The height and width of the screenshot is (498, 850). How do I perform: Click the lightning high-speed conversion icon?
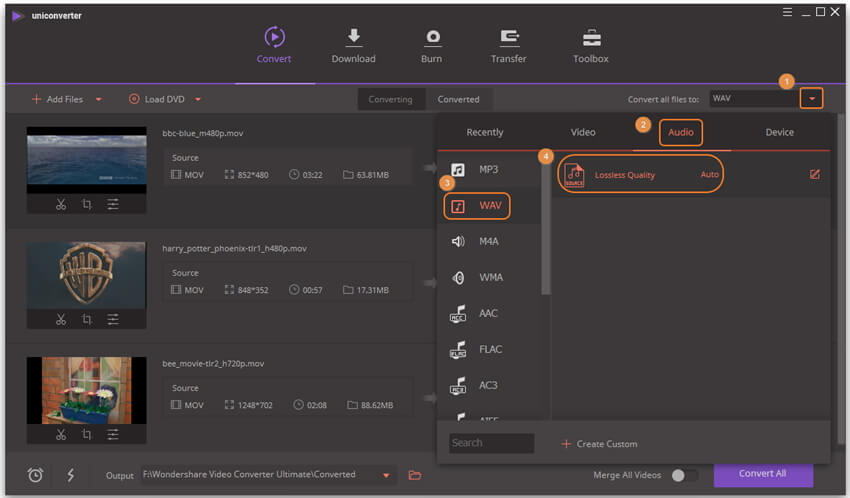click(x=70, y=475)
